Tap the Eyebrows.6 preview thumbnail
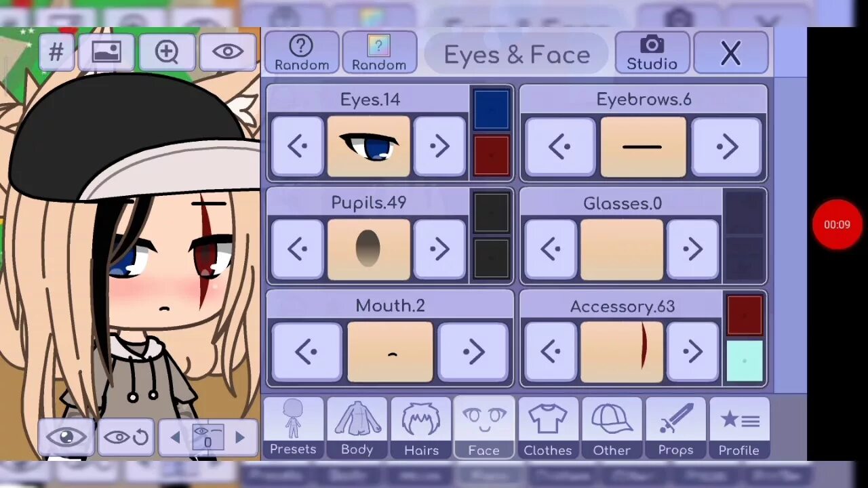The image size is (868, 488). click(x=643, y=147)
